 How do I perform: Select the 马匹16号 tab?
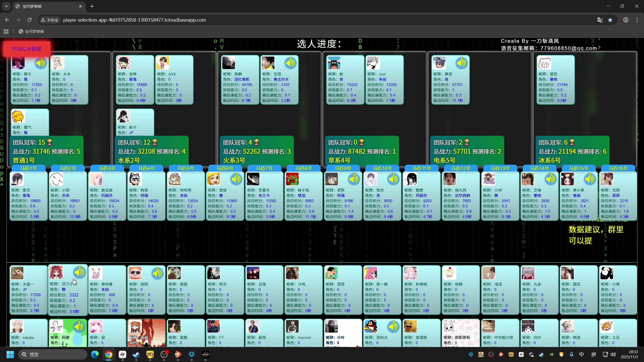click(x=618, y=168)
